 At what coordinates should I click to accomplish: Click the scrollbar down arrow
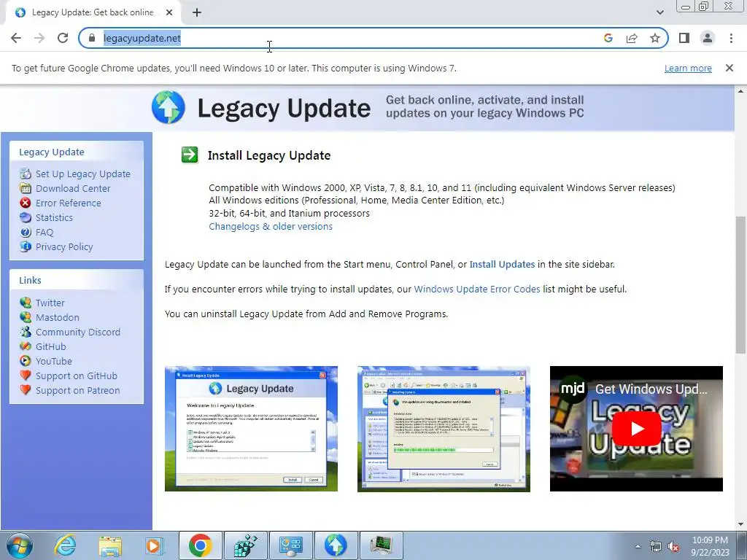(741, 524)
